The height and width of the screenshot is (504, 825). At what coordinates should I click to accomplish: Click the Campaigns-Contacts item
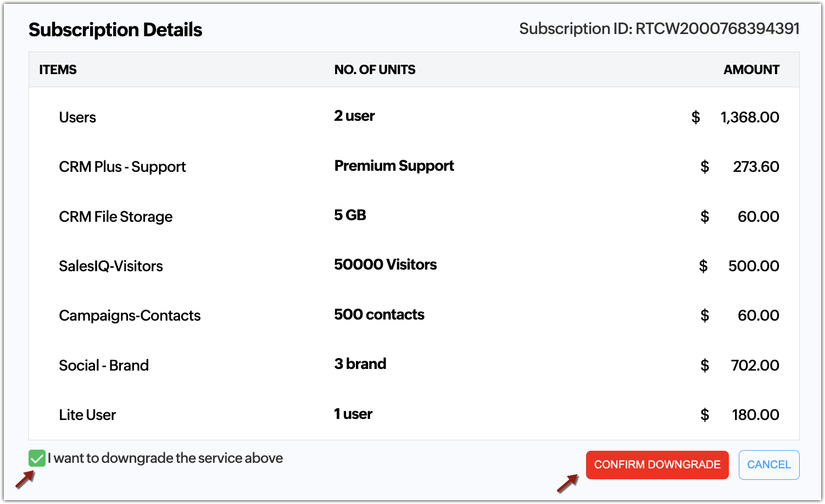pyautogui.click(x=130, y=316)
